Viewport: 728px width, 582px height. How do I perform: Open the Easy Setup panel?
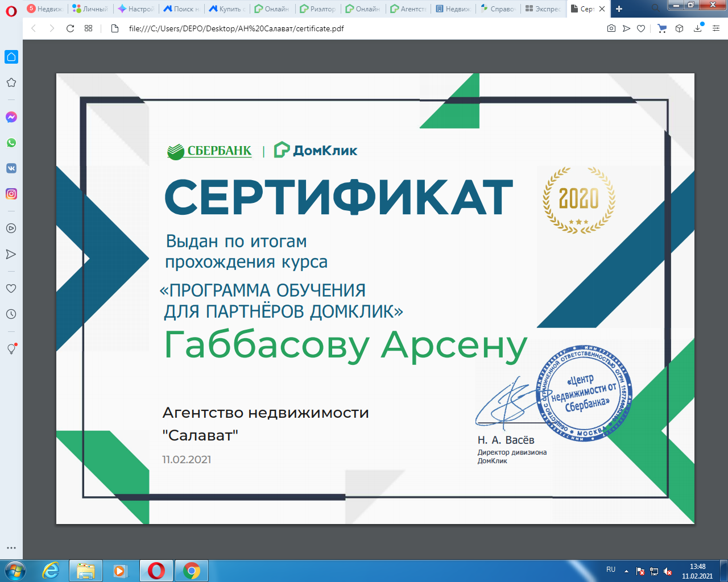[715, 28]
